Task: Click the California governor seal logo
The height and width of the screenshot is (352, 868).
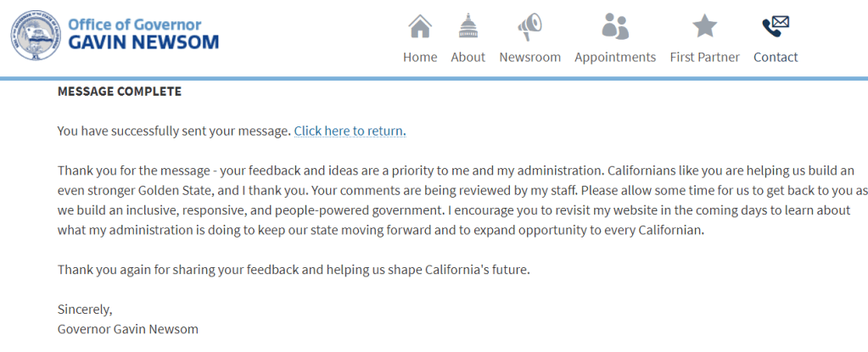Action: coord(34,36)
